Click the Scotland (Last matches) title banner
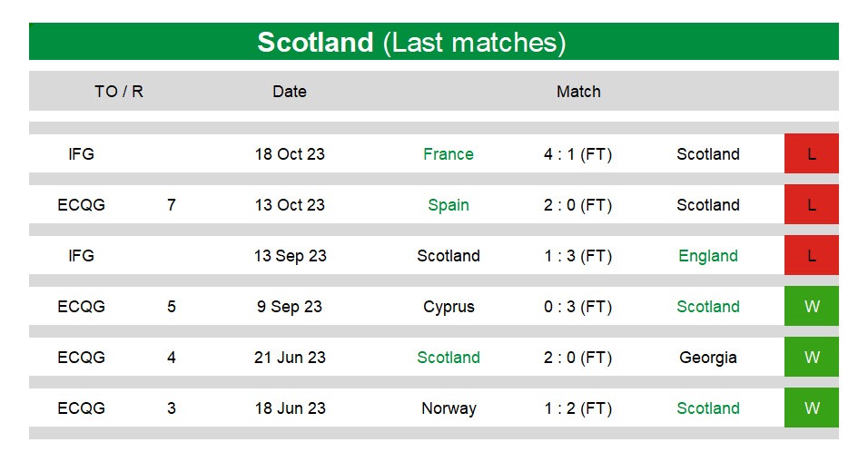The image size is (868, 462). point(434,42)
